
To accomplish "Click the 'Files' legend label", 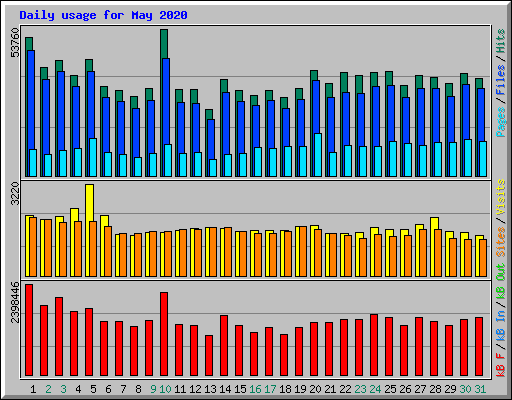I will (501, 80).
